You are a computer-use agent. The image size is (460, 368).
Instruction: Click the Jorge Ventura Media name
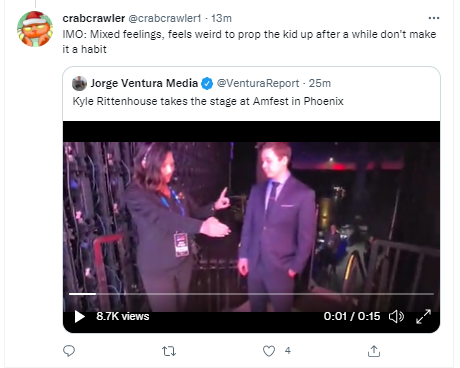[144, 83]
